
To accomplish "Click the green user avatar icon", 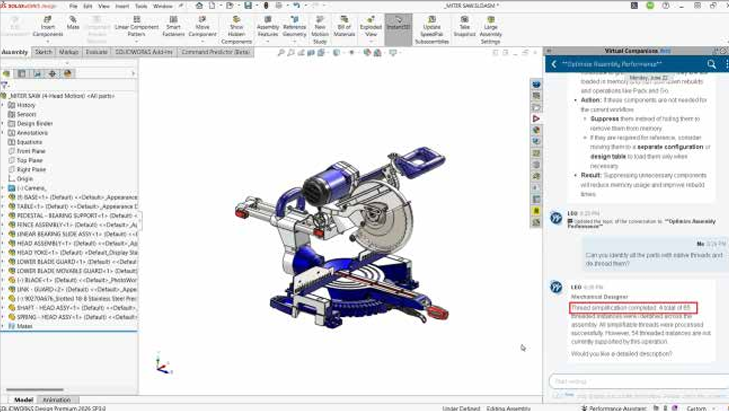I will (x=650, y=6).
